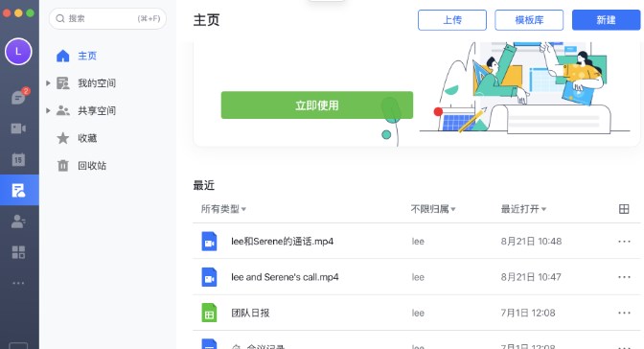The image size is (644, 349).
Task: Click owner lee in 团队日报 row
Action: (418, 313)
